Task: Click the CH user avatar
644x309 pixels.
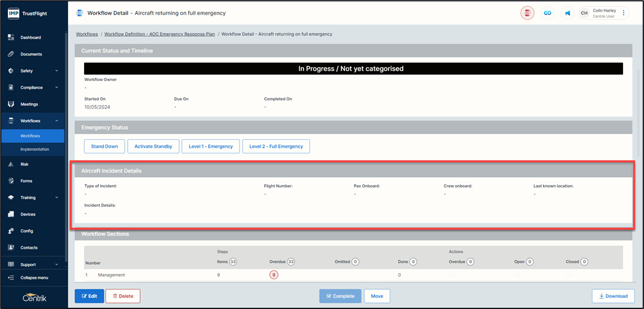Action: point(584,13)
